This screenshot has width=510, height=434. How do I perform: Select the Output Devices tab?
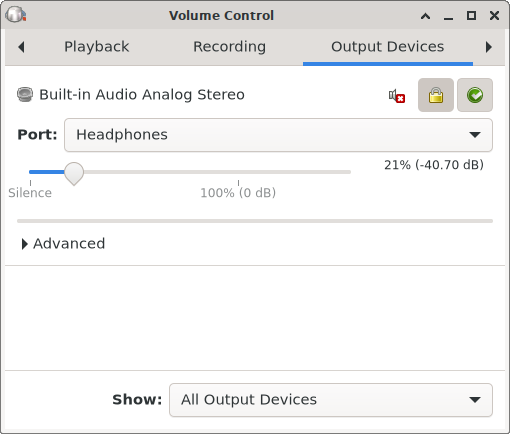click(x=388, y=47)
